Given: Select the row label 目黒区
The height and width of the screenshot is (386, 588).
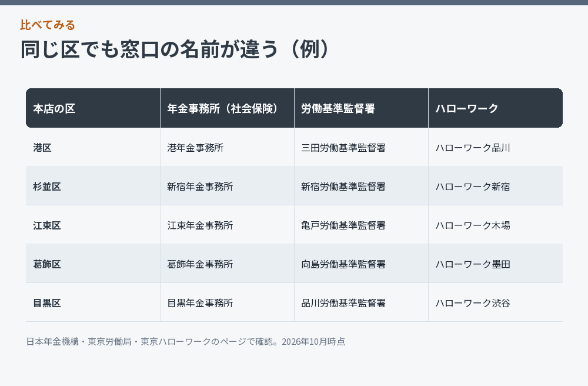Looking at the screenshot, I should (x=93, y=302).
